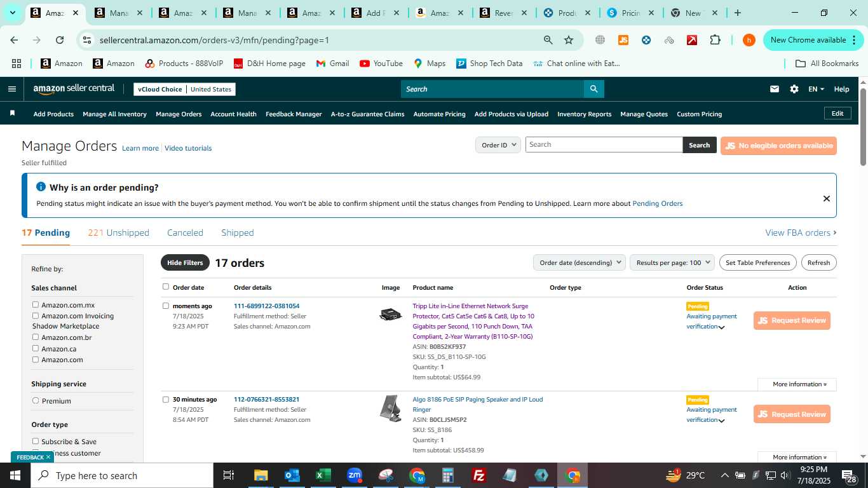Switch to the Canceled orders tab
The image size is (868, 488).
pos(185,233)
